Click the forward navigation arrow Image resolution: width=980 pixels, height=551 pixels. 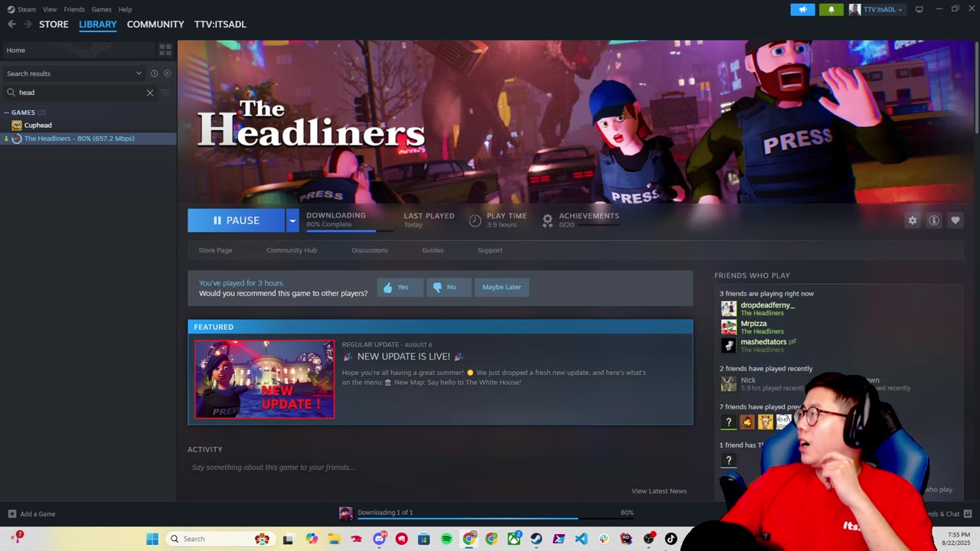28,24
